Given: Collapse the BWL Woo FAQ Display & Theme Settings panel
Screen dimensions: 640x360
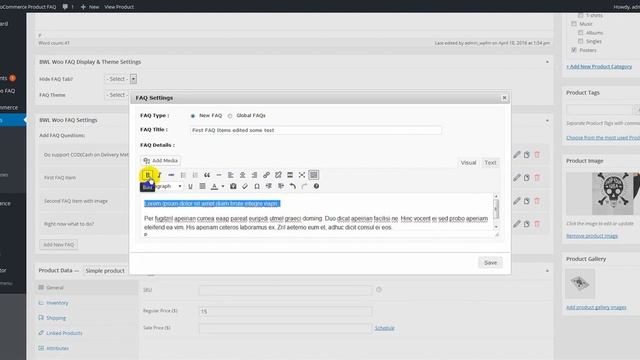Looking at the screenshot, I should click(x=547, y=62).
